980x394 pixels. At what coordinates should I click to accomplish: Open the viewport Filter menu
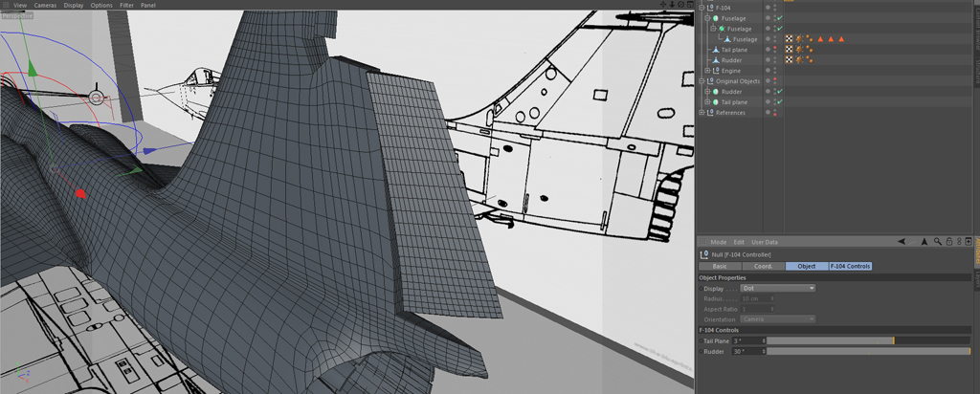point(127,5)
